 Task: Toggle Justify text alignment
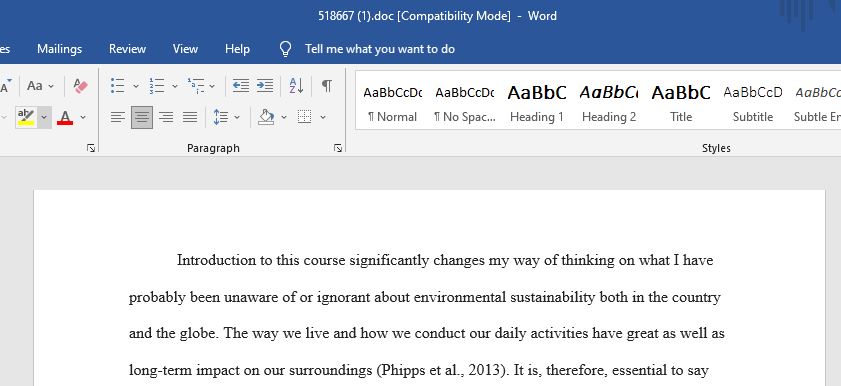190,117
